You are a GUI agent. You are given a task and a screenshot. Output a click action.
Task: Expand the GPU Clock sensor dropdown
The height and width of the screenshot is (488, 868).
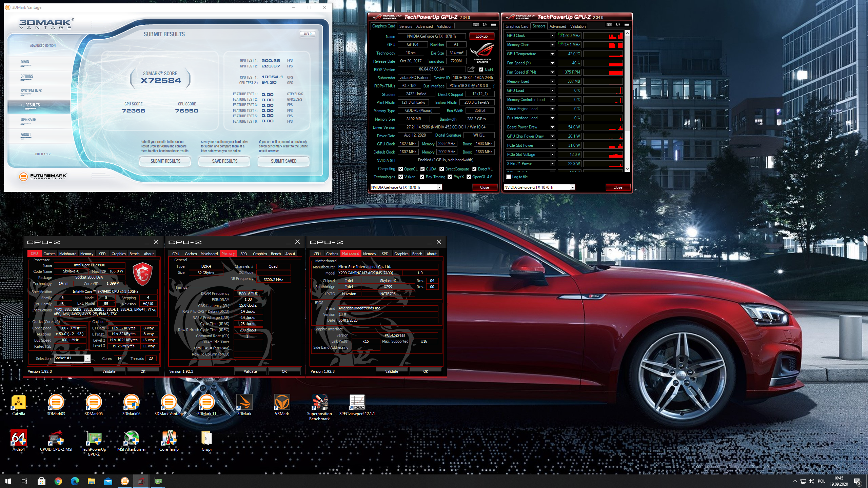click(x=552, y=36)
